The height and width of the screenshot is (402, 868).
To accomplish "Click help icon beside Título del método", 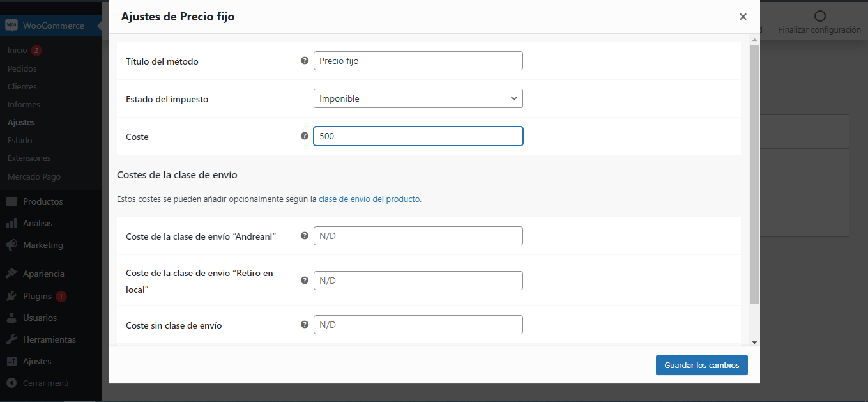I will [305, 61].
